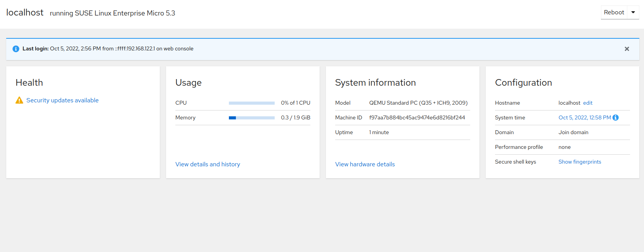Click the CPU usage progress bar
Viewport: 644px width, 252px height.
pos(251,103)
